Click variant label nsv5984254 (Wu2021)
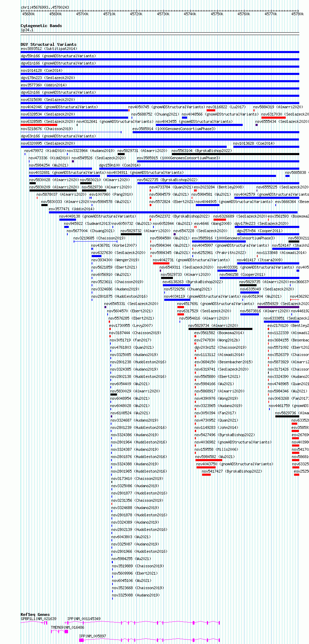Viewport: 309px width, 644px height. point(49,165)
